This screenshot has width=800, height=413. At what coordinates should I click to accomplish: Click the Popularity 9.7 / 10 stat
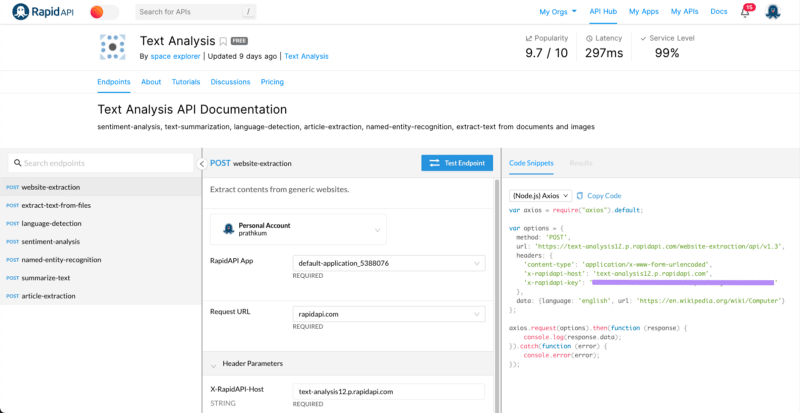click(x=546, y=46)
